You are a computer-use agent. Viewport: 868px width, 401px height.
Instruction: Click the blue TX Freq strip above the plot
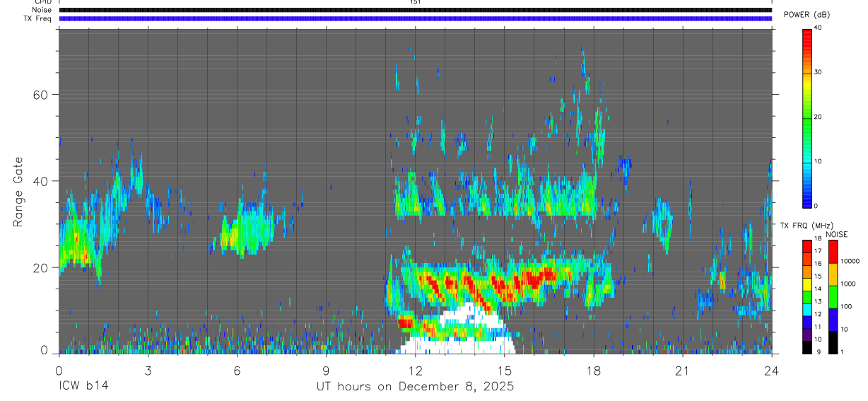tap(415, 18)
